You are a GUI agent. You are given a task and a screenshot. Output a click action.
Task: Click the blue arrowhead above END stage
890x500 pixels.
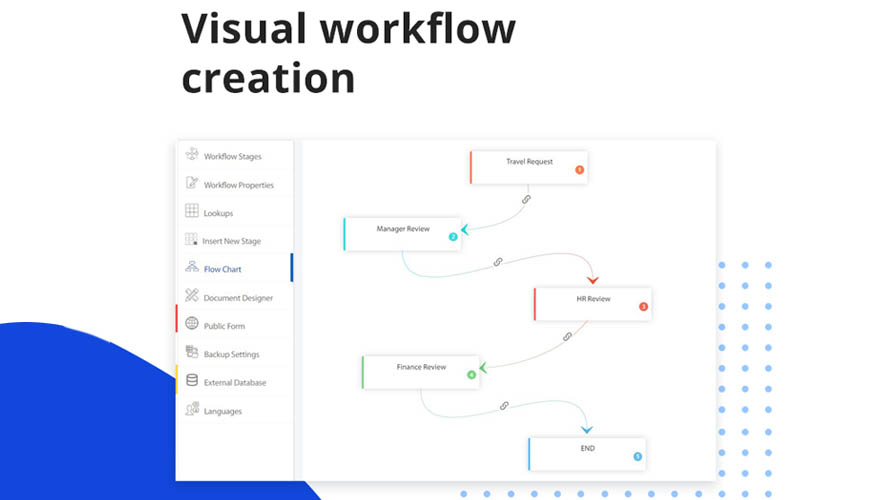pos(587,430)
